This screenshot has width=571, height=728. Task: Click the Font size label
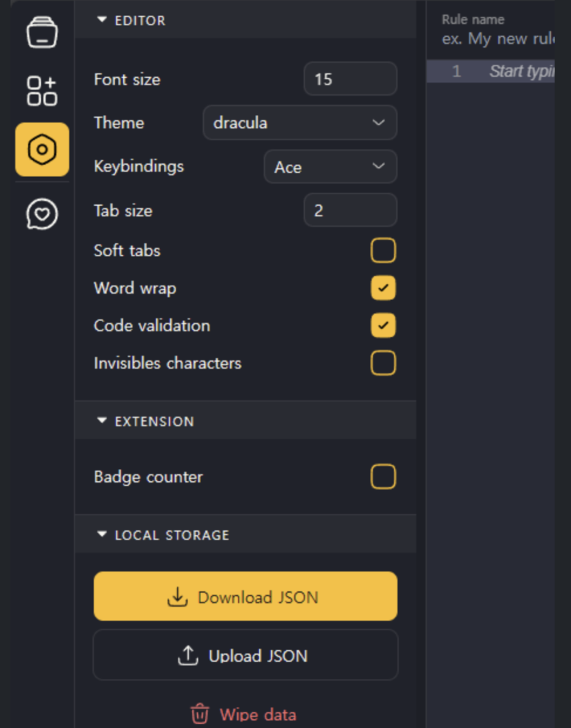[127, 79]
